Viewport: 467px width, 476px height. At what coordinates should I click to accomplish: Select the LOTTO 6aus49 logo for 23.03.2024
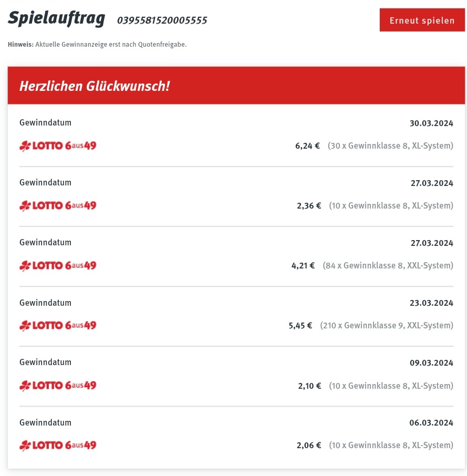click(x=58, y=325)
